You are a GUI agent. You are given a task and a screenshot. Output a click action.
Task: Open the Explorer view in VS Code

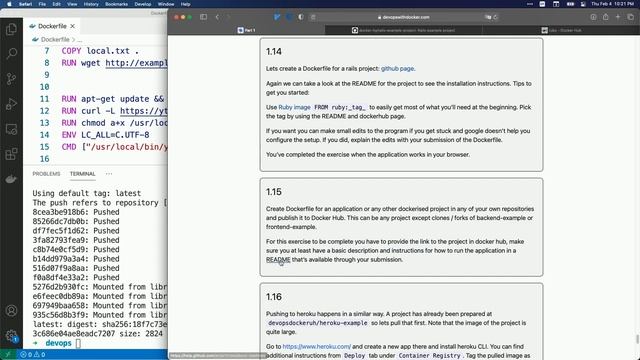[x=11, y=29]
